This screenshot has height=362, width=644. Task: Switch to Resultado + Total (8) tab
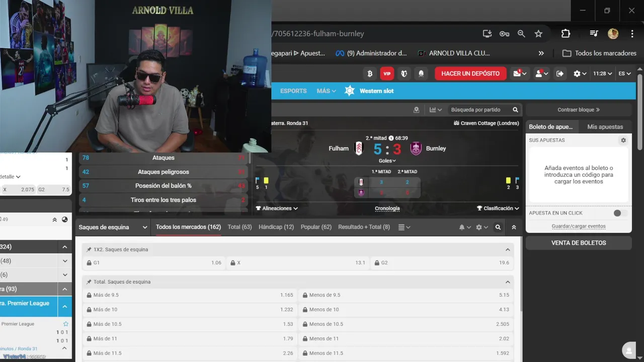pyautogui.click(x=364, y=227)
